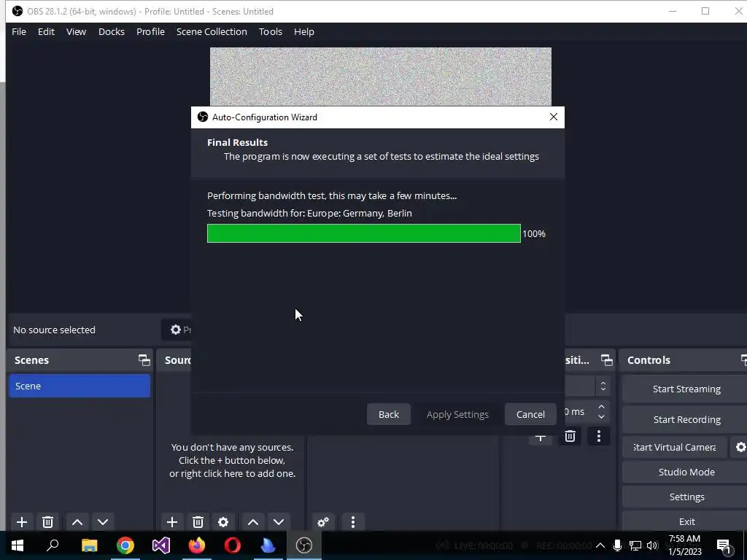Open audio mixer three-dot menu
The width and height of the screenshot is (747, 560).
pyautogui.click(x=353, y=522)
